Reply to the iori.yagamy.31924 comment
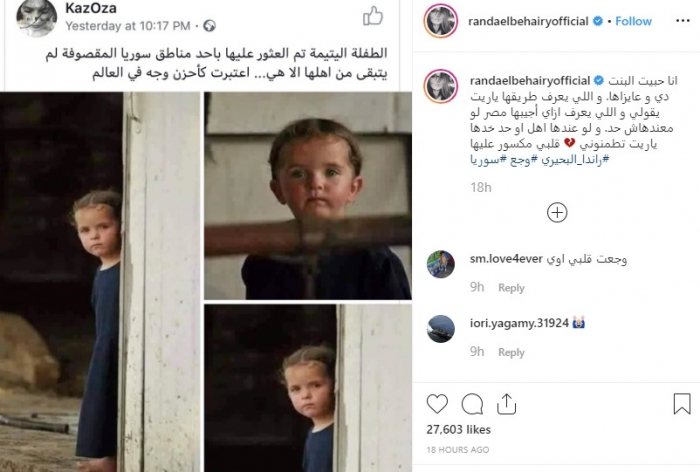The height and width of the screenshot is (472, 700). point(511,353)
